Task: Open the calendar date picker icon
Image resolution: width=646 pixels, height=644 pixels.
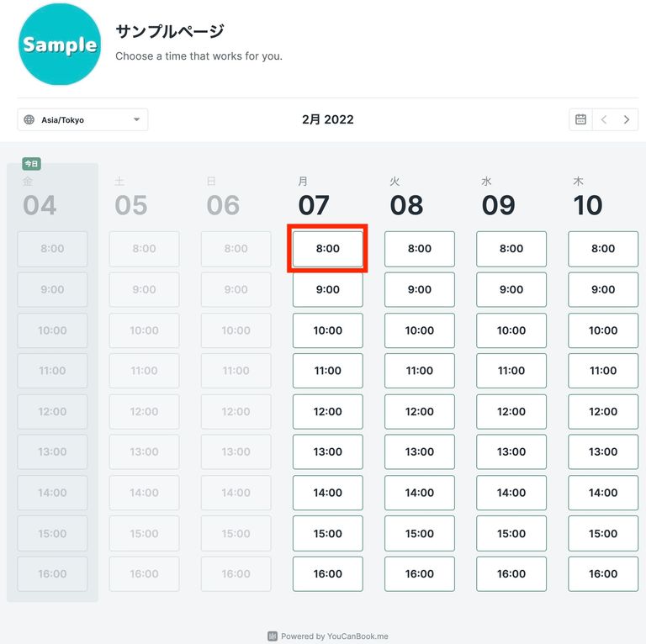Action: [580, 119]
